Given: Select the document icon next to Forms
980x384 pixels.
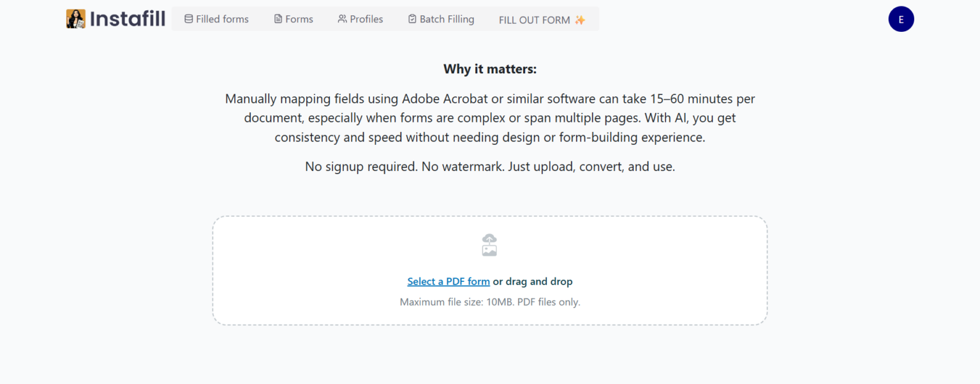Looking at the screenshot, I should (x=277, y=19).
